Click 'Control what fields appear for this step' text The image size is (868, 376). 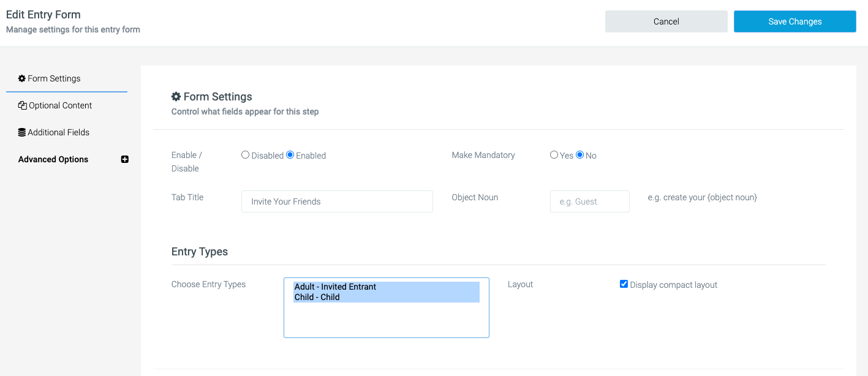pyautogui.click(x=245, y=111)
